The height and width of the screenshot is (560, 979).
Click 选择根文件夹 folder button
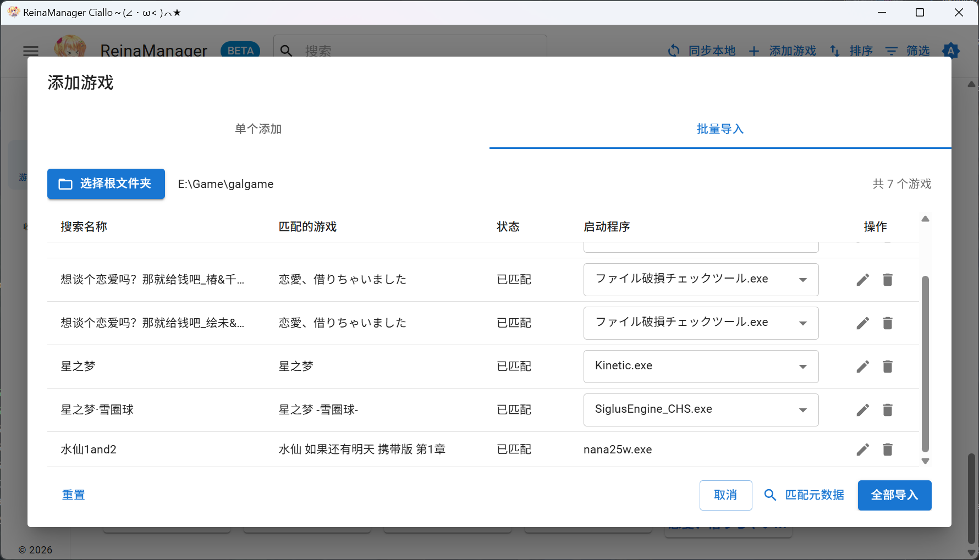(106, 184)
